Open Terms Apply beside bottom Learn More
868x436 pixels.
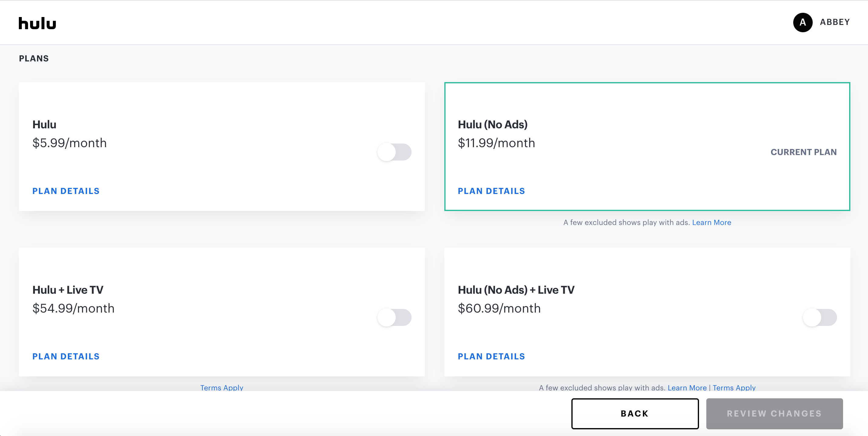coord(734,388)
